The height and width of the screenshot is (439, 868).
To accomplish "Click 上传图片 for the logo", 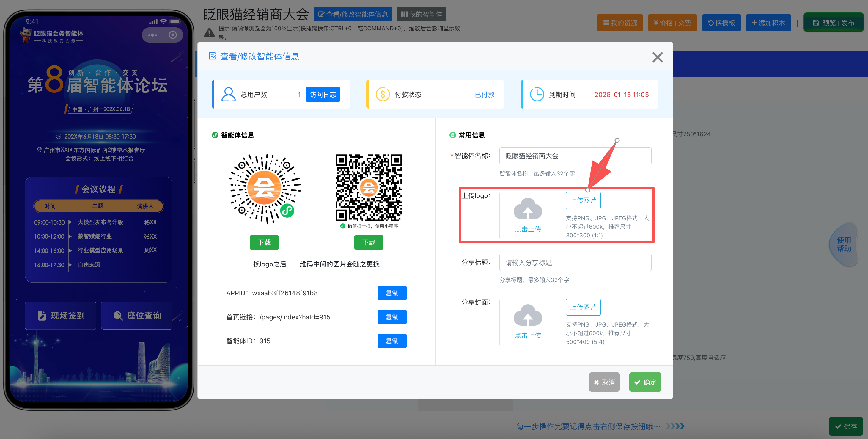I will [x=583, y=201].
